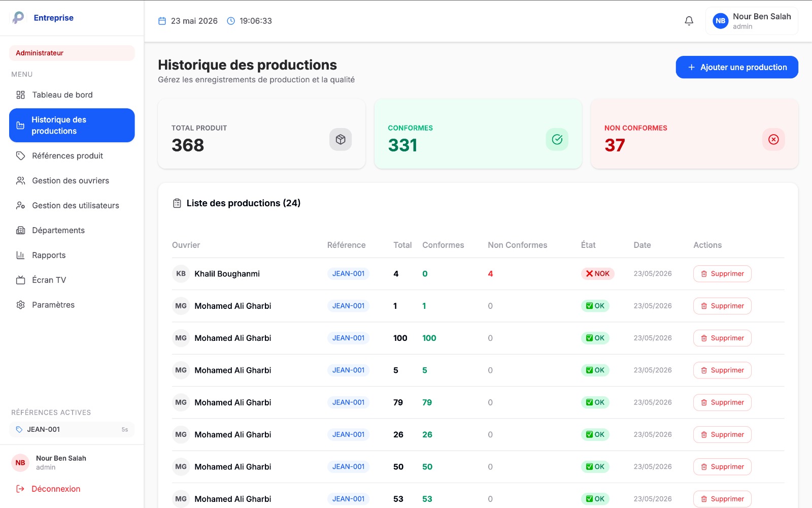Click the Administrateur role badge
The image size is (812, 508).
coord(72,53)
